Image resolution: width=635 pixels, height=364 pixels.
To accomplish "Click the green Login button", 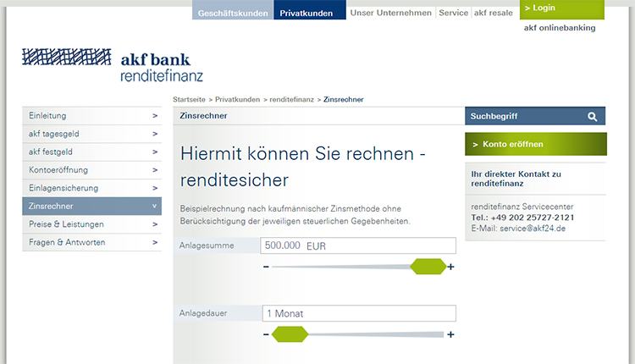I will (x=562, y=9).
